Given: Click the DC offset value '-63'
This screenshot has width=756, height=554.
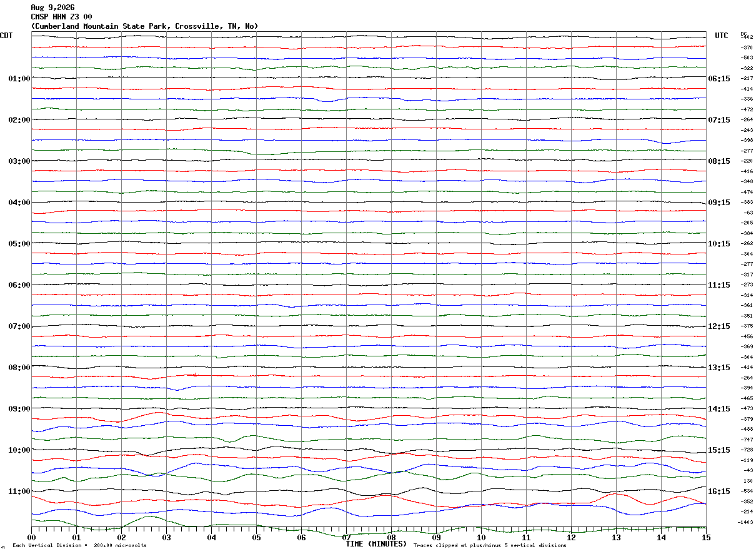Looking at the screenshot, I should pos(749,213).
